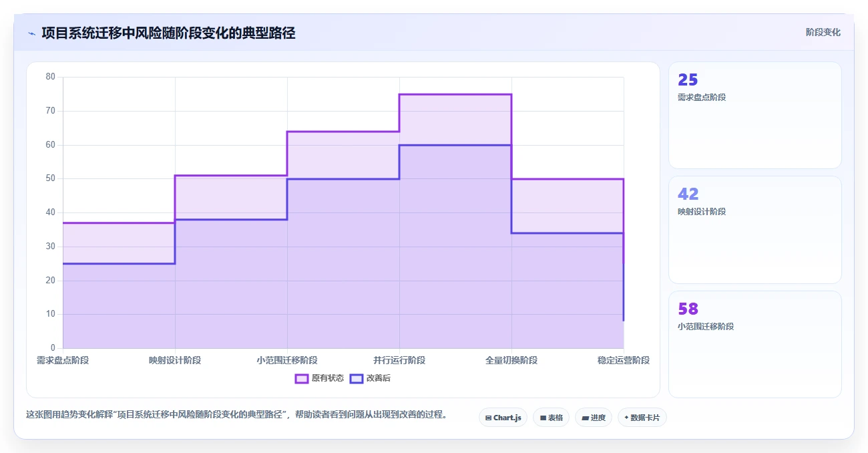The image size is (868, 453).
Task: Open the 小范围迁移阶段 data card showing 58
Action: (754, 344)
